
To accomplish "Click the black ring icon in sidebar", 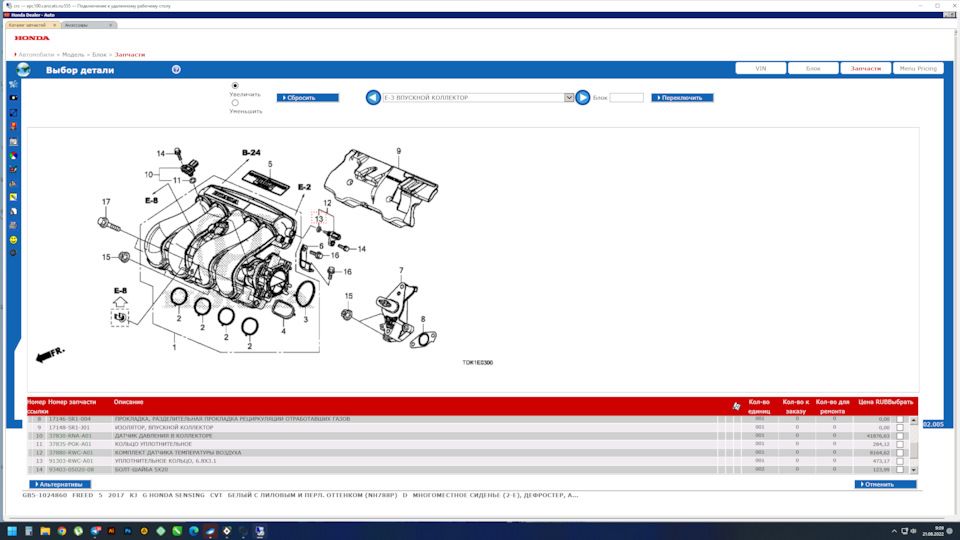I will tap(13, 253).
